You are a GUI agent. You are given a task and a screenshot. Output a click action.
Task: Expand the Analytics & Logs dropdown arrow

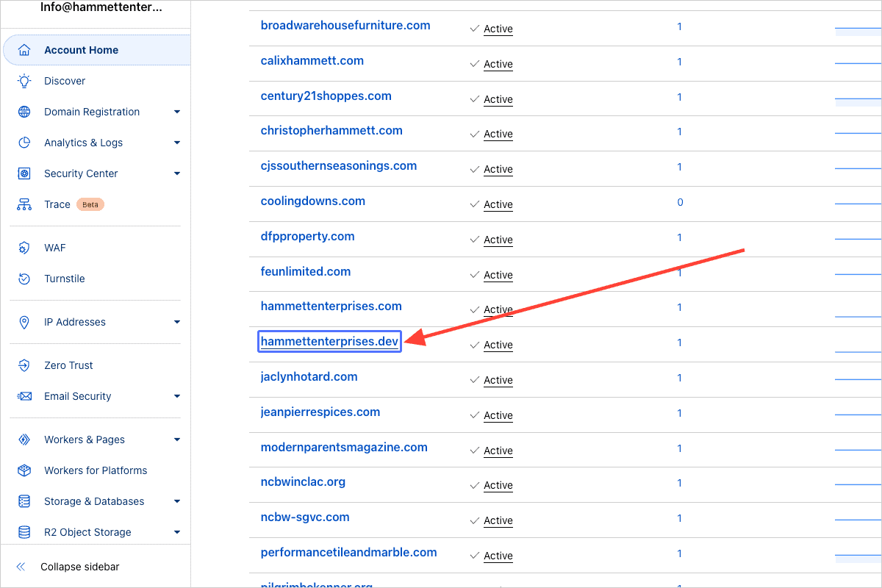[176, 143]
